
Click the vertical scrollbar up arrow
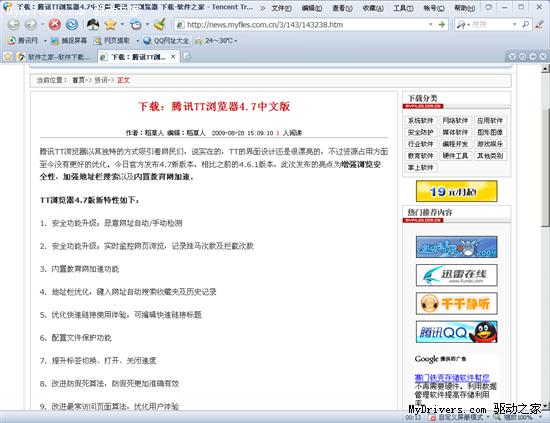tap(545, 69)
